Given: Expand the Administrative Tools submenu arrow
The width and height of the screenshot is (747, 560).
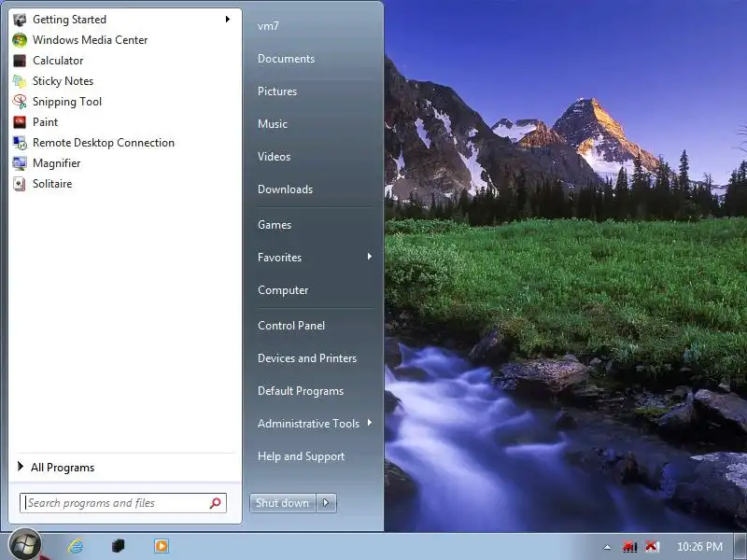Looking at the screenshot, I should pos(370,423).
